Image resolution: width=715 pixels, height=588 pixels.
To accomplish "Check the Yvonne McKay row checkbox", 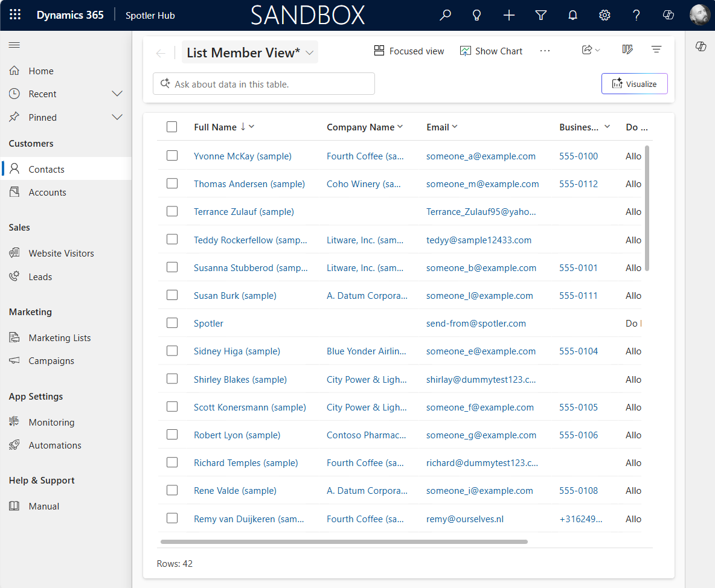I will [172, 155].
